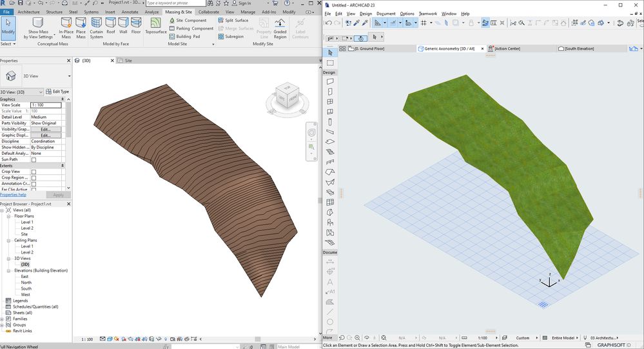Click the Building Pad tool
Image resolution: width=644 pixels, height=349 pixels.
(x=188, y=37)
